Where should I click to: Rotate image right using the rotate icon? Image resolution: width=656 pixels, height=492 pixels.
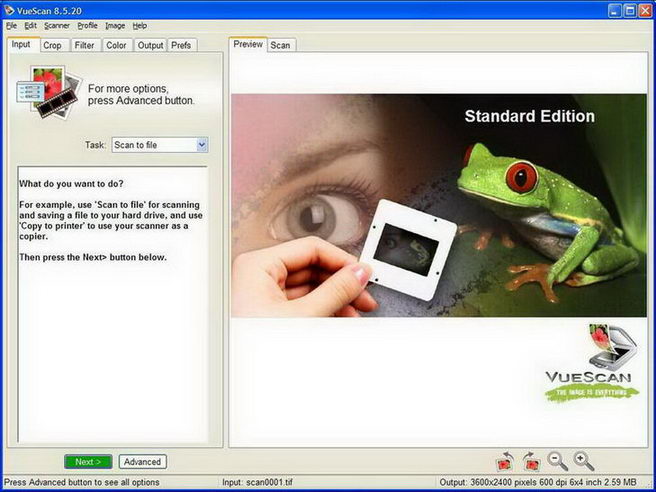(x=531, y=461)
